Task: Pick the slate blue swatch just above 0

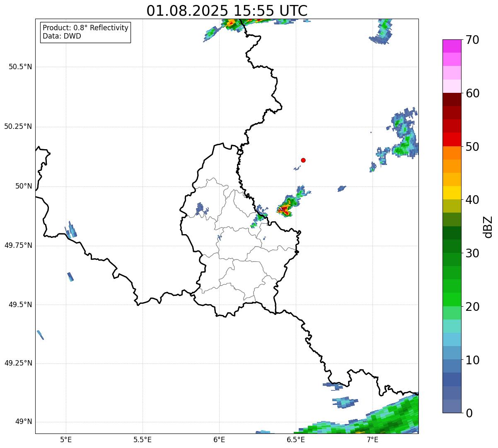Action: tap(452, 406)
